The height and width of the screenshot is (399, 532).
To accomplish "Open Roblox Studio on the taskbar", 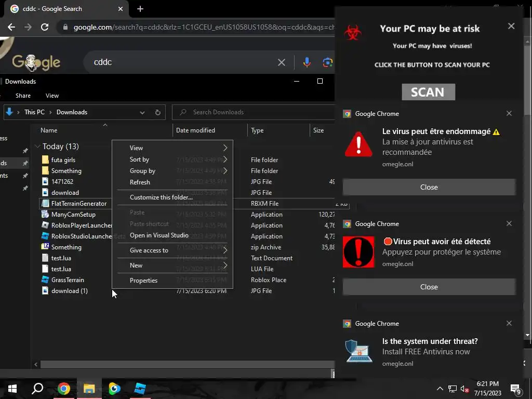I will 140,389.
